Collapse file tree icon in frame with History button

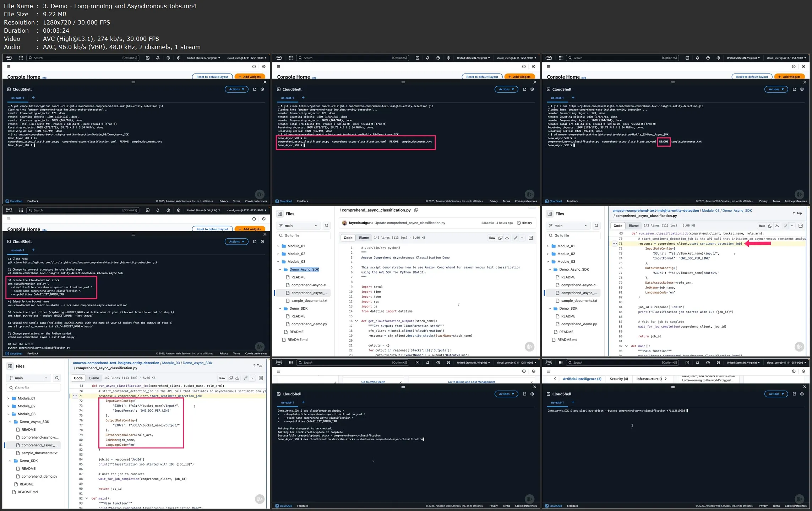coord(280,214)
